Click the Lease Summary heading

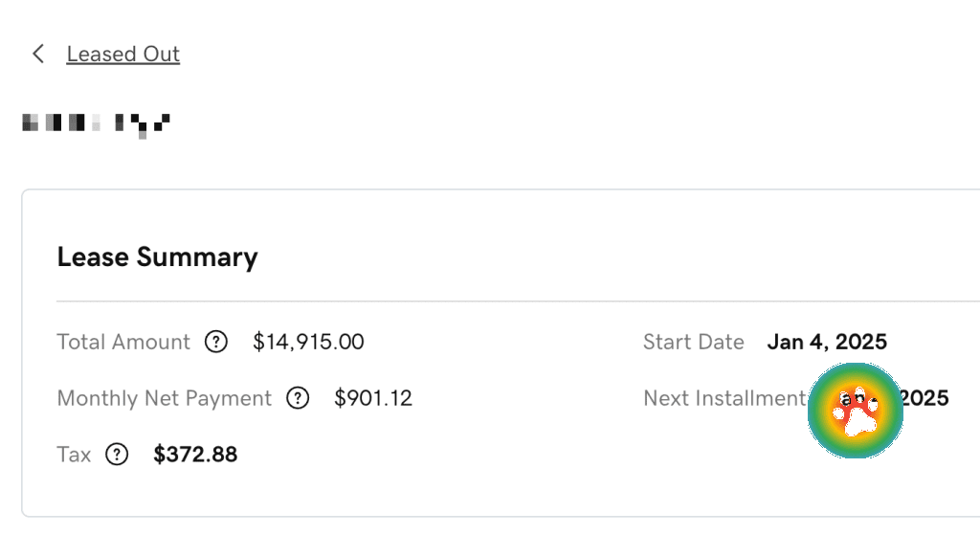coord(157,257)
